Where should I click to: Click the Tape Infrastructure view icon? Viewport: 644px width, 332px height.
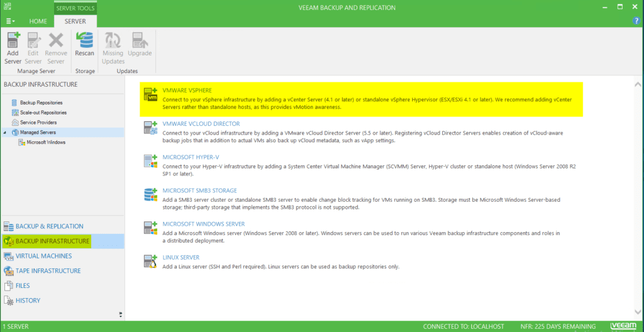pos(9,271)
